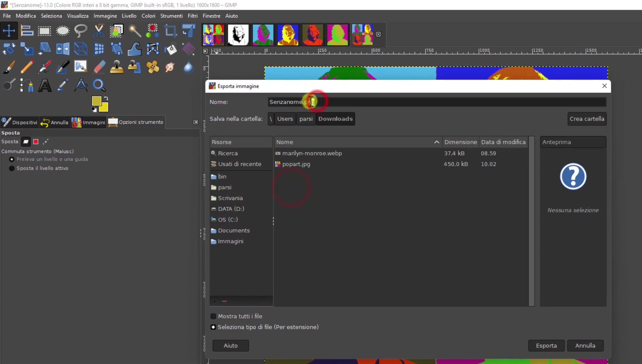Select the Scissors Select tool
This screenshot has width=642, height=364.
pyautogui.click(x=99, y=31)
